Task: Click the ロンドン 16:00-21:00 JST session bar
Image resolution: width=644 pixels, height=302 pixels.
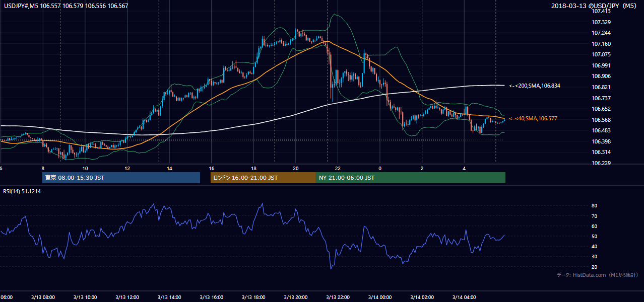Action: 263,178
